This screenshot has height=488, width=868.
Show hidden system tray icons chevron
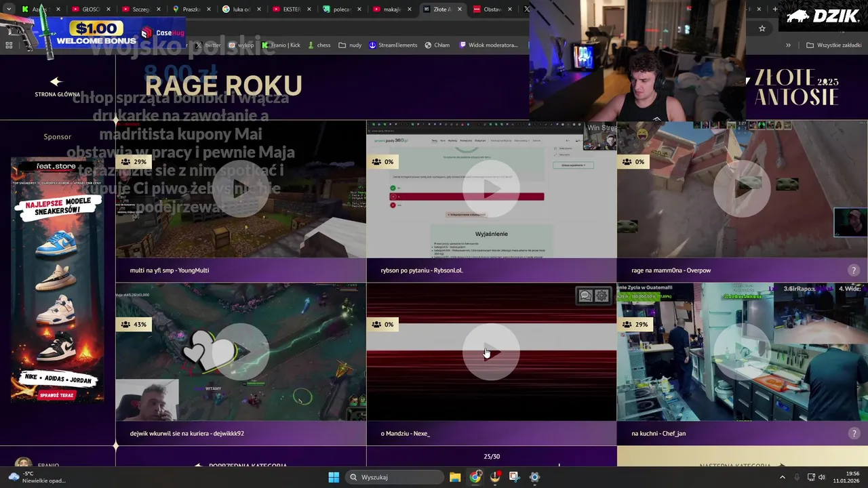(x=782, y=477)
